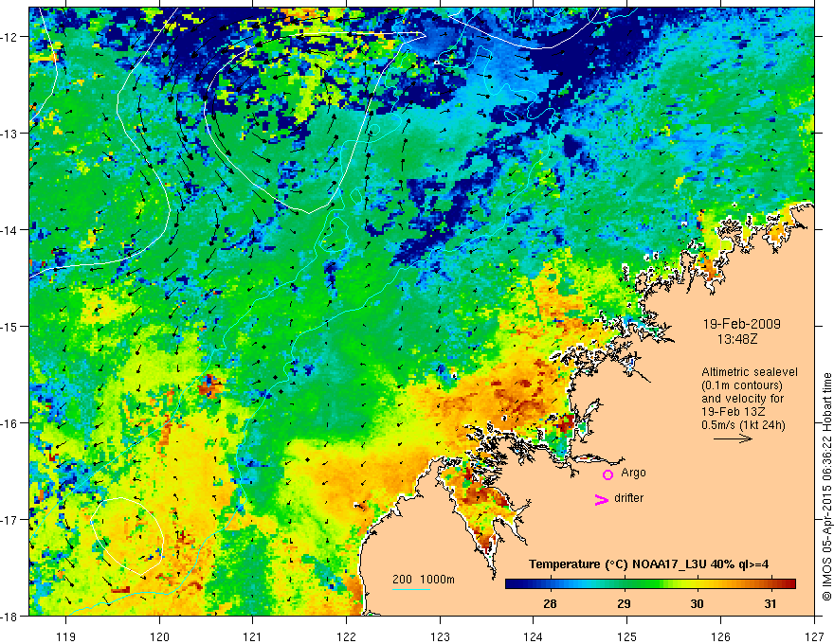834x644 pixels.
Task: Click the 'Altimetric sealevel' legend text
Action: [x=750, y=372]
